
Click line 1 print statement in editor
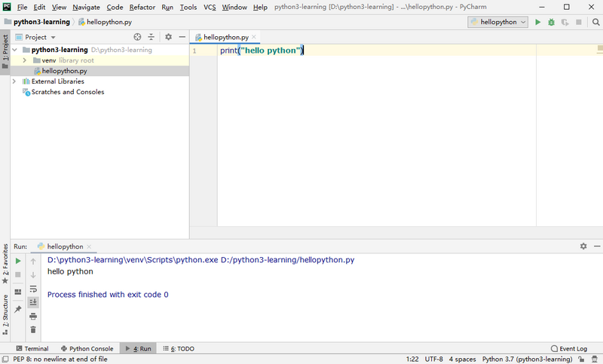pos(262,50)
